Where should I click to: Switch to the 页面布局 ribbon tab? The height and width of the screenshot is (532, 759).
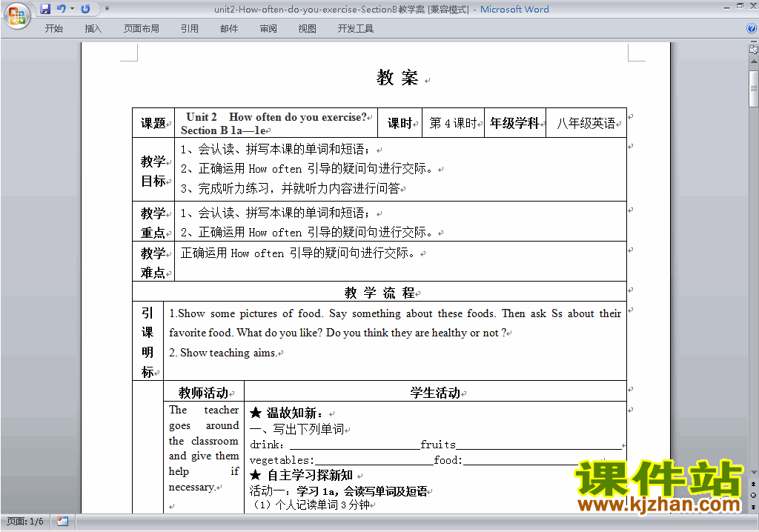pyautogui.click(x=142, y=29)
